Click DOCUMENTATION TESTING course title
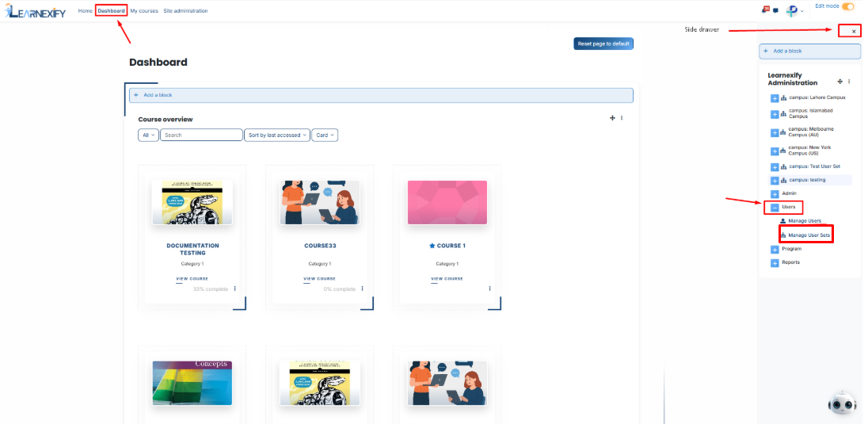Screen dimensions: 868x424 tap(192, 250)
